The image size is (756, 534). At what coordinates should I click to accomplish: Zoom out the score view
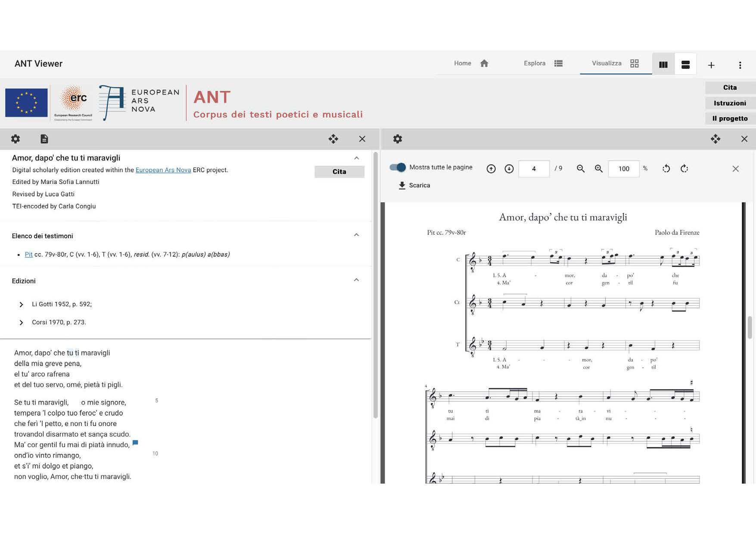click(x=581, y=169)
